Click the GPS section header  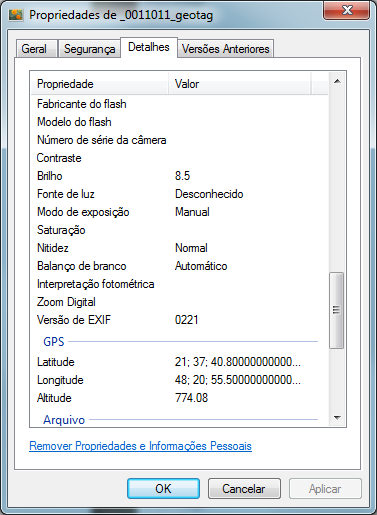54,342
